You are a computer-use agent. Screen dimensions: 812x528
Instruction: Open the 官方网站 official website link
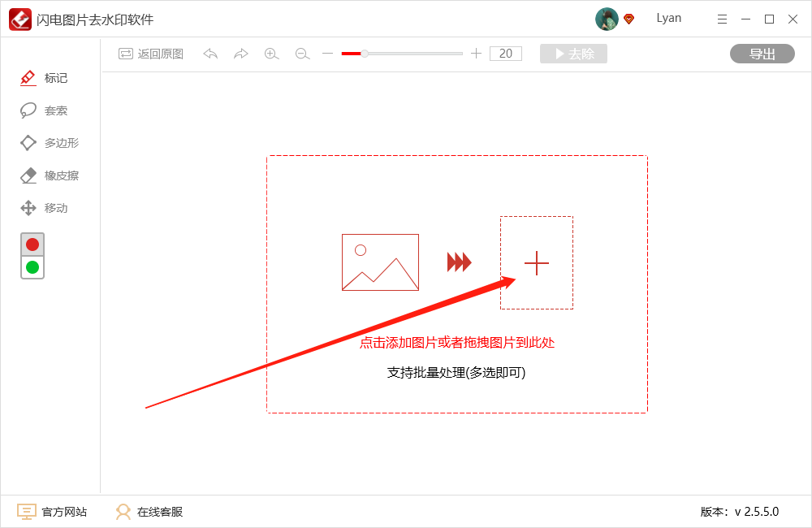pos(52,512)
